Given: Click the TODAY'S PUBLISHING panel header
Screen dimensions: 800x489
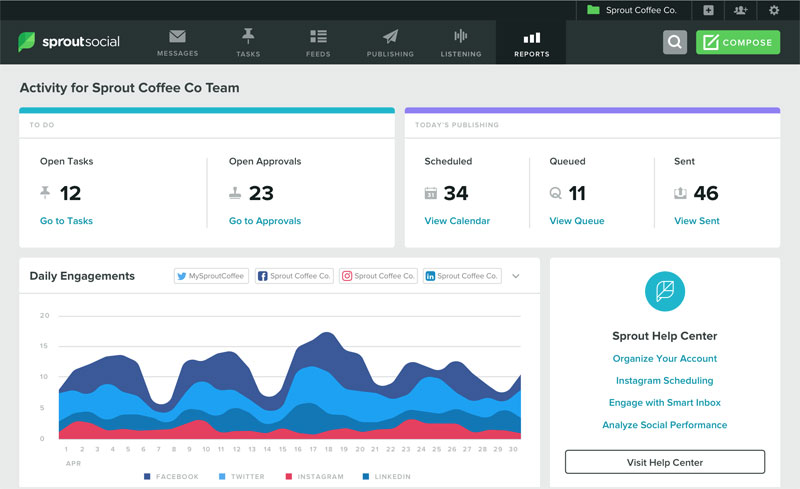Looking at the screenshot, I should 592,125.
